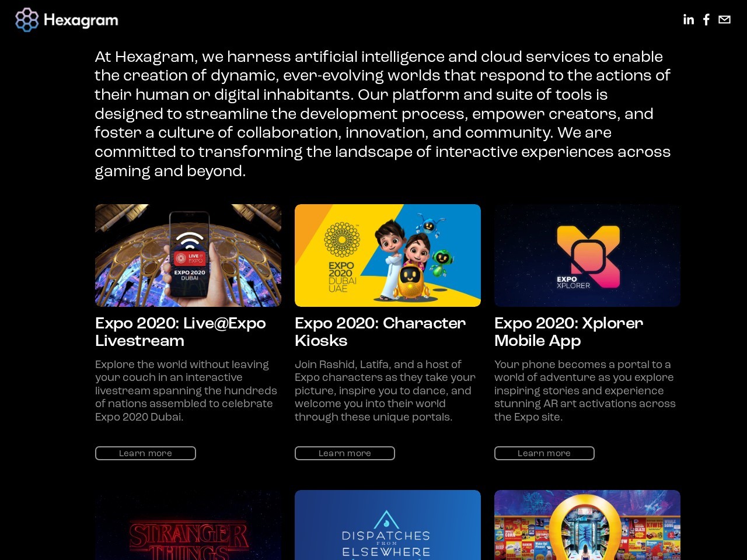The height and width of the screenshot is (560, 747).
Task: Open the colorful supermarket portal thumbnail
Action: click(x=587, y=525)
